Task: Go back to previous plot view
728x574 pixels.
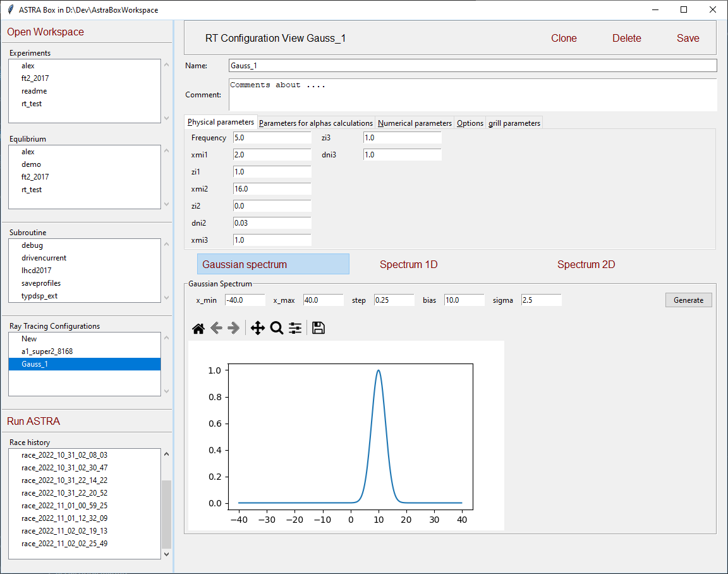Action: coord(216,328)
